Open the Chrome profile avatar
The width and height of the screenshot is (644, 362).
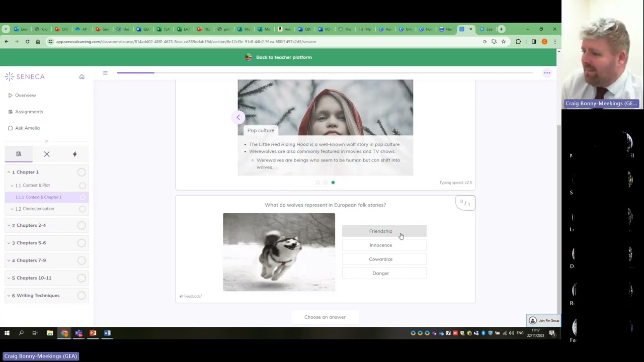point(544,42)
